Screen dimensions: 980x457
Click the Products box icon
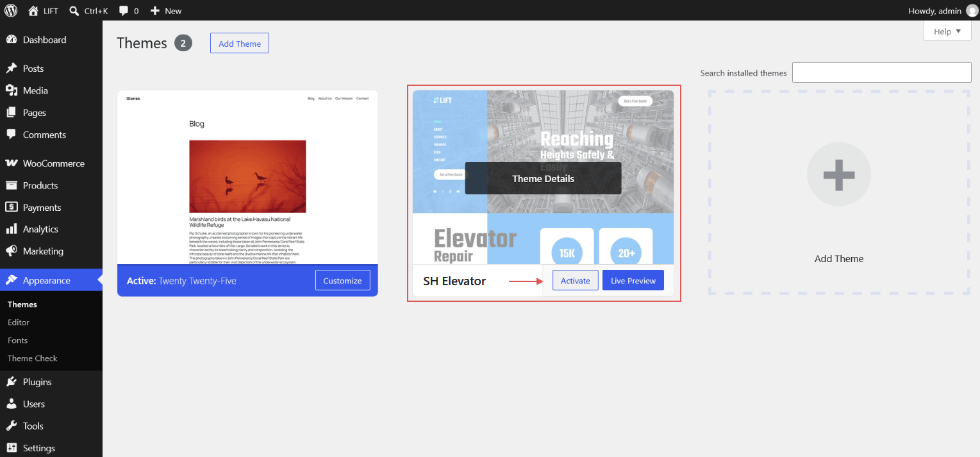12,185
